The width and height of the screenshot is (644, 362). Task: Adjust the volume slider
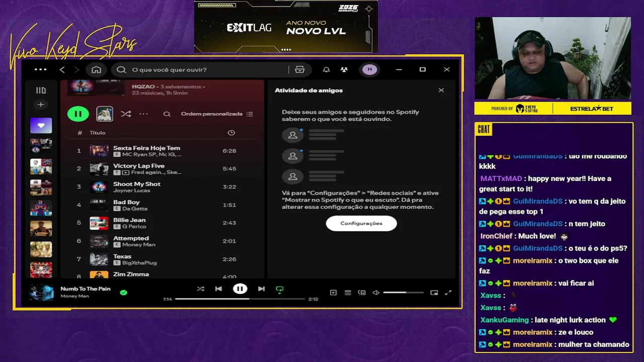tap(403, 293)
